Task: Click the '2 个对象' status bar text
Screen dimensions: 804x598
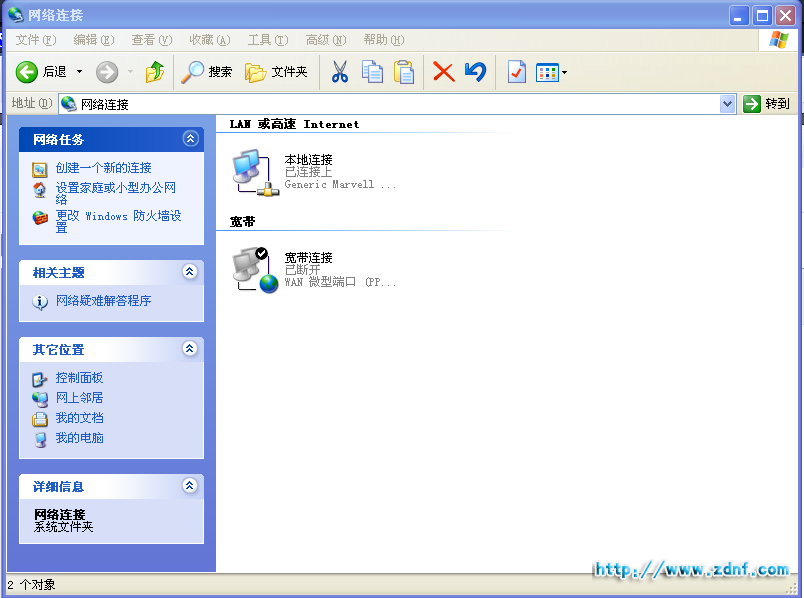Action: point(31,585)
